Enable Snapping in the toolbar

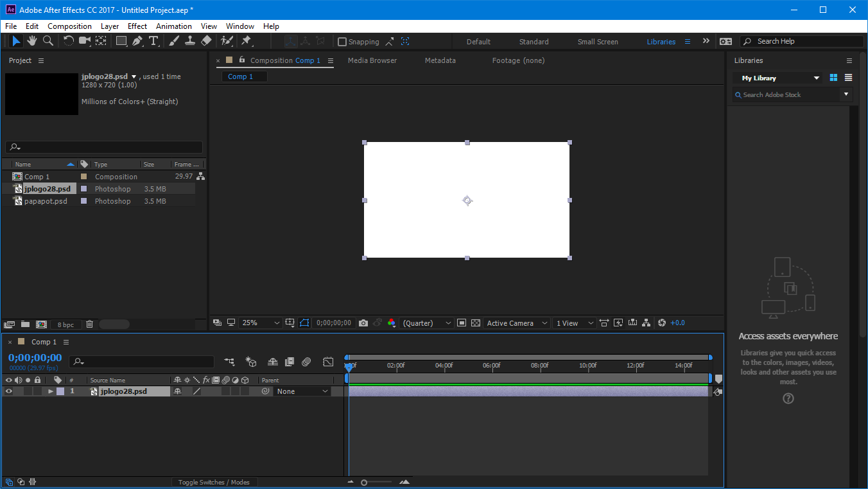click(x=343, y=41)
